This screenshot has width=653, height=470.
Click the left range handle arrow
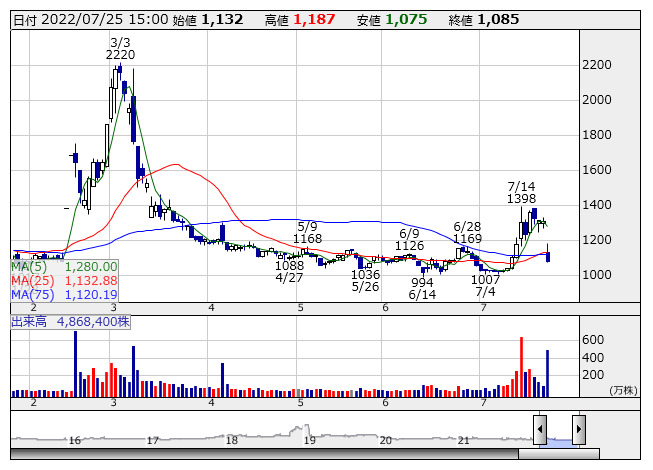(x=540, y=430)
